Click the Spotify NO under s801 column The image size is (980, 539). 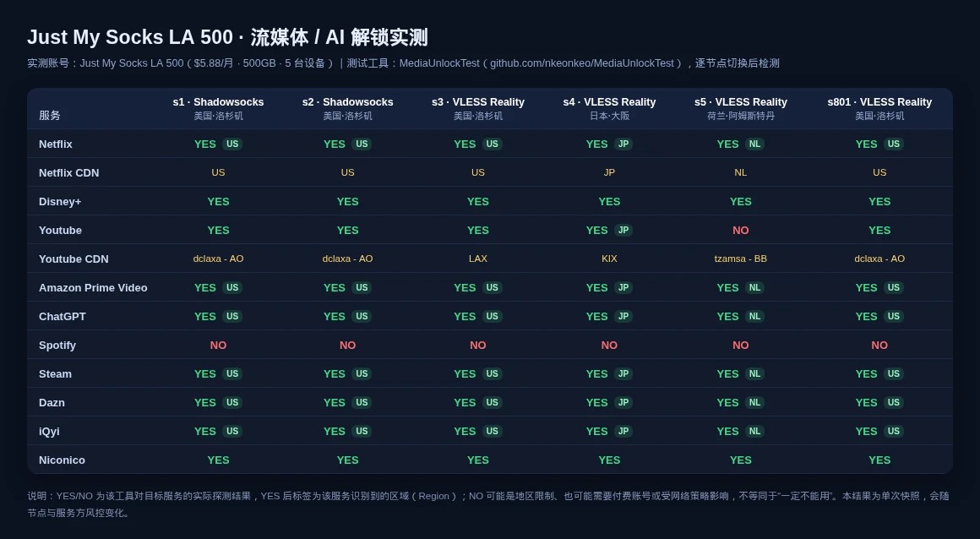point(879,346)
